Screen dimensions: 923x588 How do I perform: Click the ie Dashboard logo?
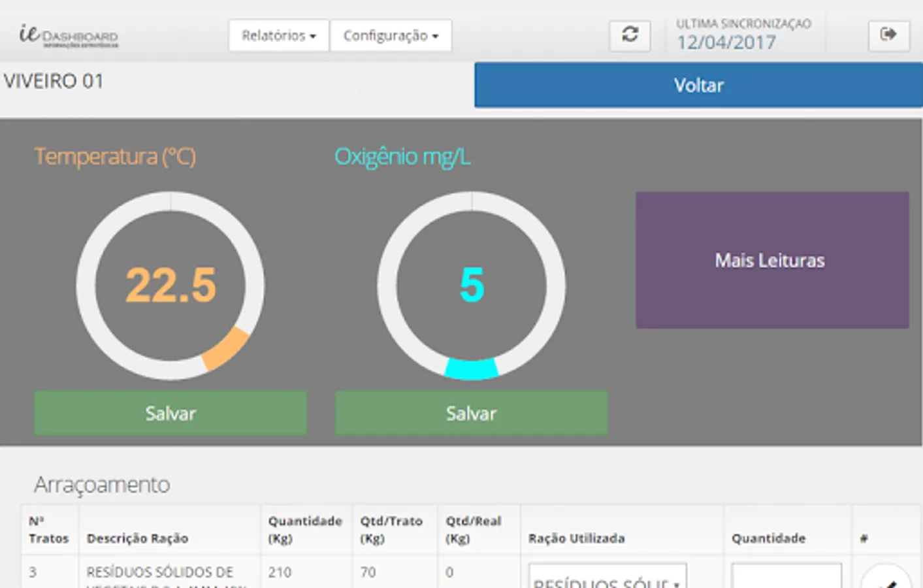click(x=69, y=36)
